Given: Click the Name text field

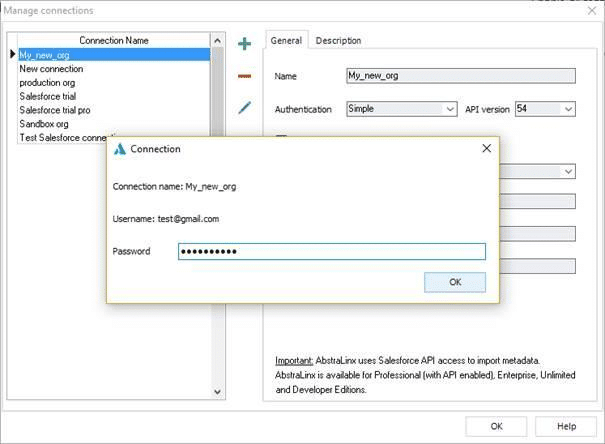Looking at the screenshot, I should (x=460, y=75).
